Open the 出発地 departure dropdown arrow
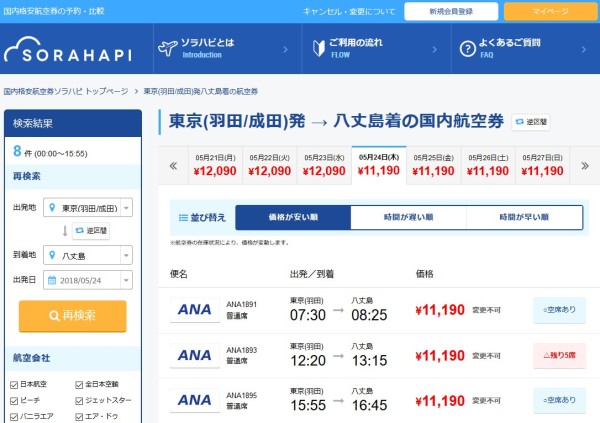The height and width of the screenshot is (423, 600). (126, 208)
